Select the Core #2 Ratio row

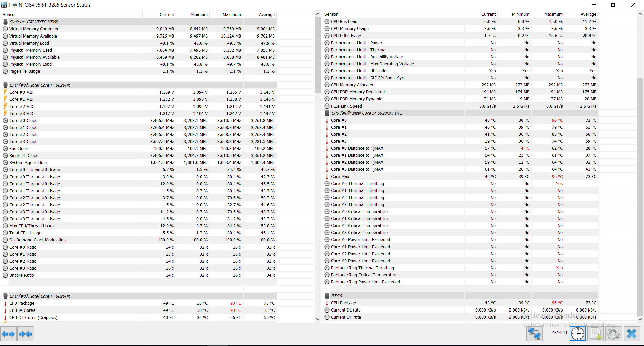click(139, 261)
